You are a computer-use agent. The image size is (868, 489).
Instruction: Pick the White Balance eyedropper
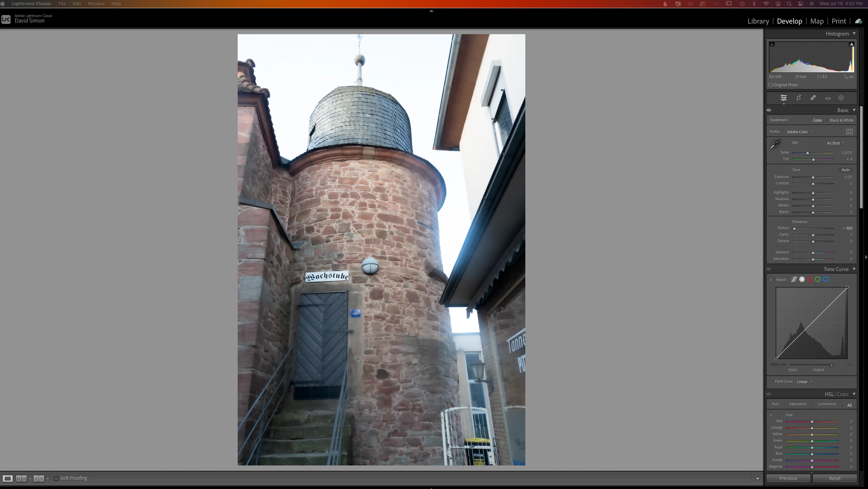(x=775, y=144)
